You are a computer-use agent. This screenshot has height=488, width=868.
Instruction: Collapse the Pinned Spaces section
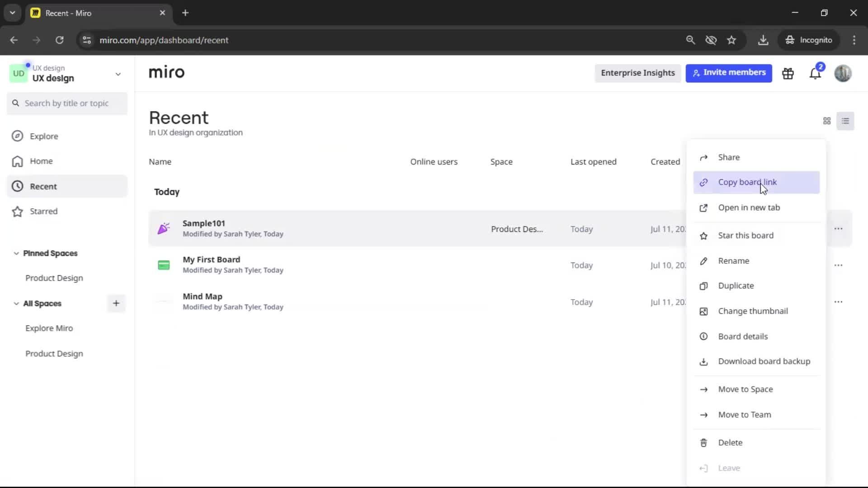(16, 253)
